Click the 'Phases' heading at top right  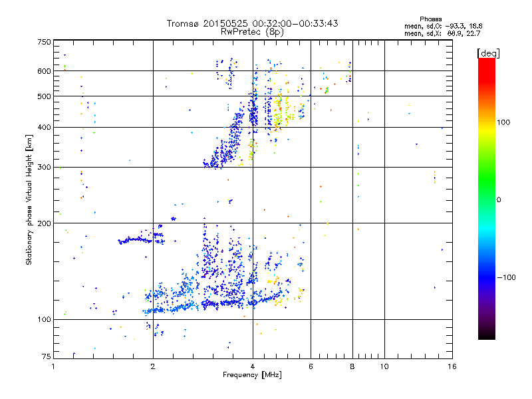click(x=430, y=19)
